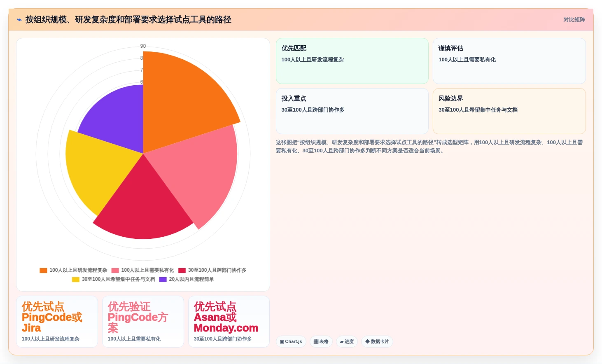This screenshot has width=602, height=364.
Task: Click the 表格 tag chip
Action: tap(321, 342)
